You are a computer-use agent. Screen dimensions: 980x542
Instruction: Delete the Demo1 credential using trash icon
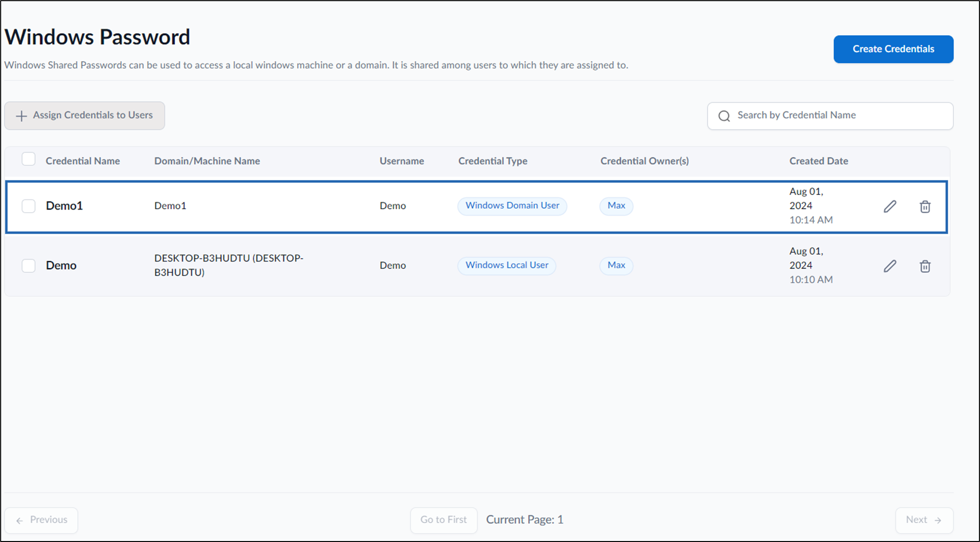pos(925,206)
